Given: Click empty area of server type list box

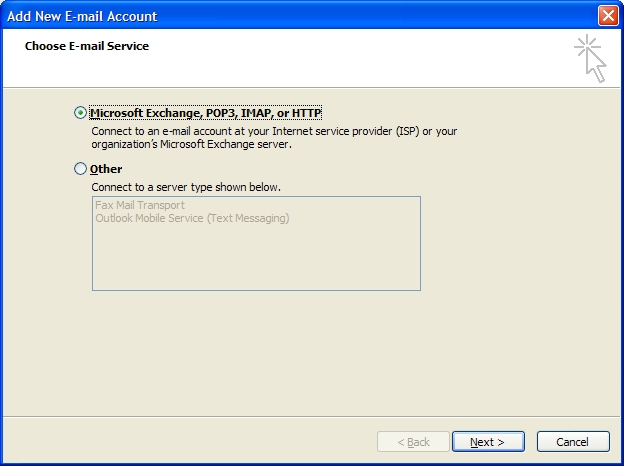Looking at the screenshot, I should 255,260.
